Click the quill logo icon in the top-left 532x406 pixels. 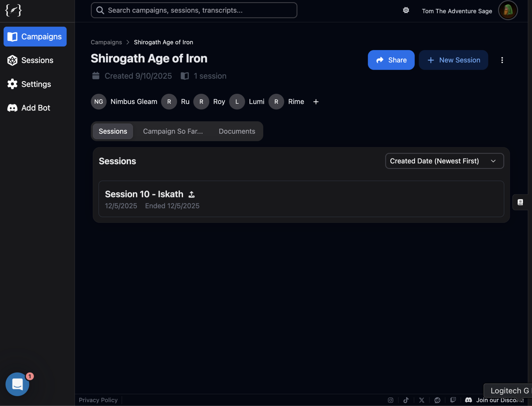pos(13,11)
